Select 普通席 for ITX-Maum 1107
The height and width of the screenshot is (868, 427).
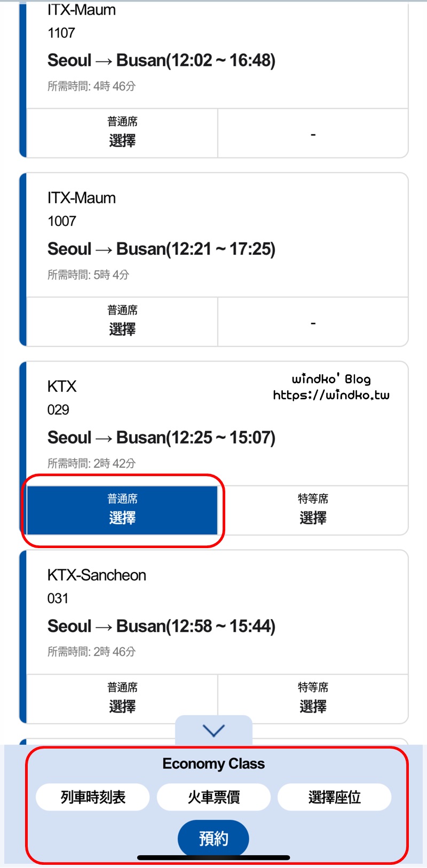[122, 133]
